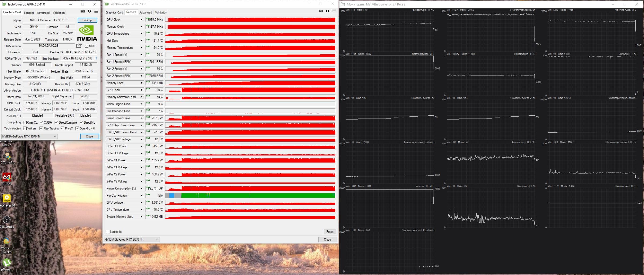This screenshot has width=644, height=275.
Task: Open GPU selector dropdown in Sensors window
Action: click(x=131, y=239)
